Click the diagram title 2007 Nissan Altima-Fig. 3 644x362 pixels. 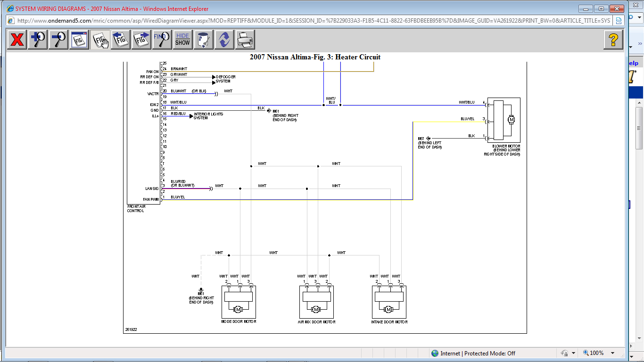point(315,57)
